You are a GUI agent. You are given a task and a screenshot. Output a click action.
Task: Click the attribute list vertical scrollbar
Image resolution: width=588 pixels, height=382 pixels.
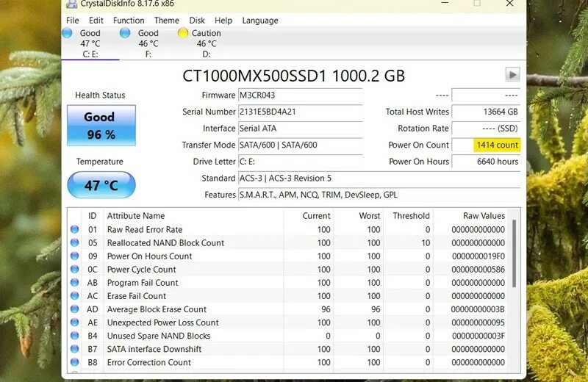(514, 253)
